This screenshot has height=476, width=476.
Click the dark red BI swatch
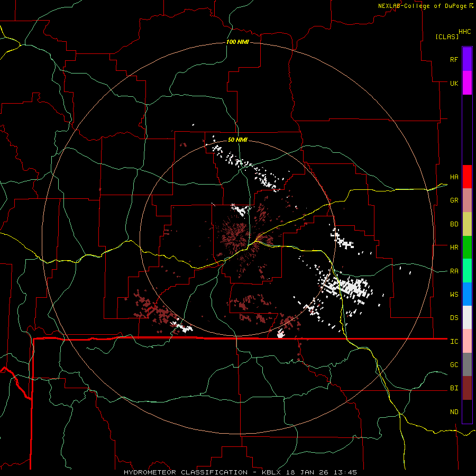click(x=467, y=388)
